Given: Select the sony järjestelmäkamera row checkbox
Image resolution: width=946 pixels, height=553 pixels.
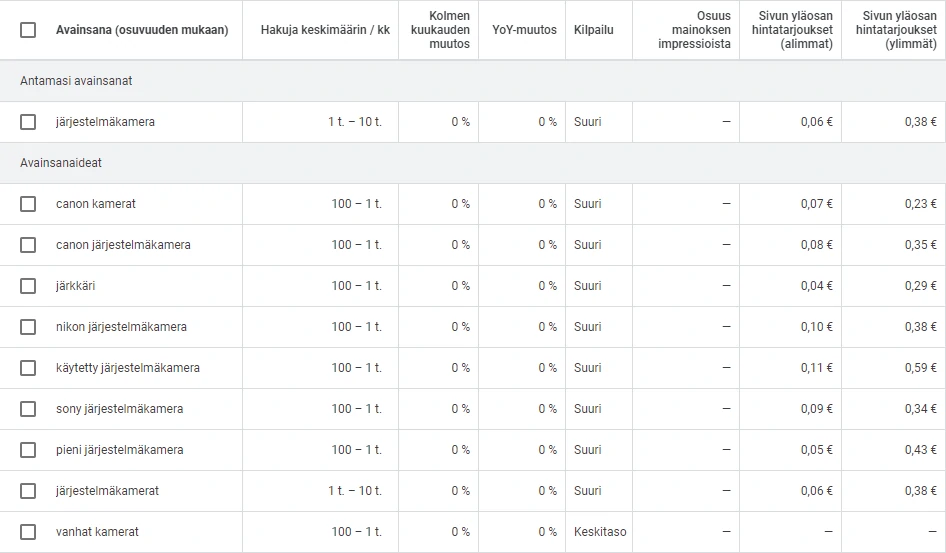Looking at the screenshot, I should click(28, 409).
